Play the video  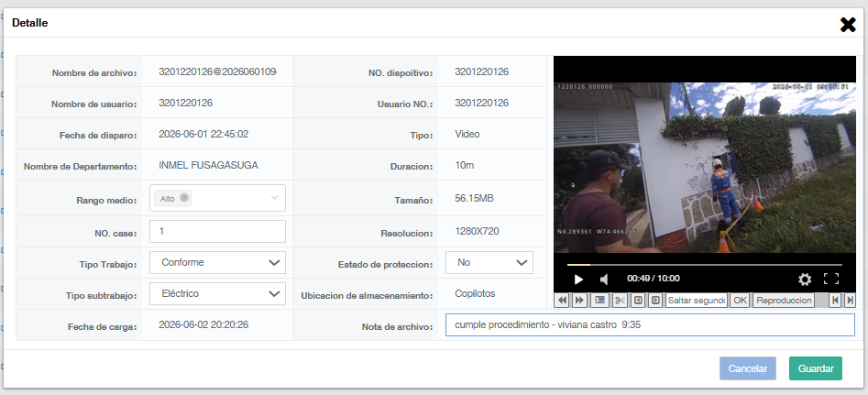pos(578,280)
